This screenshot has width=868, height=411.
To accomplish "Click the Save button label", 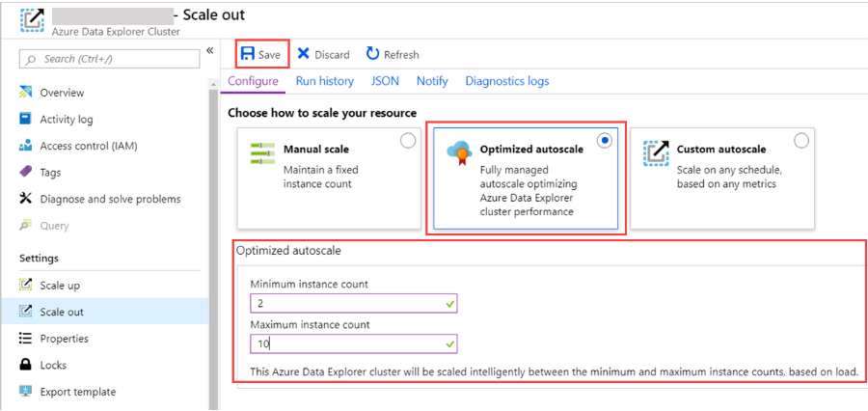I will (270, 55).
